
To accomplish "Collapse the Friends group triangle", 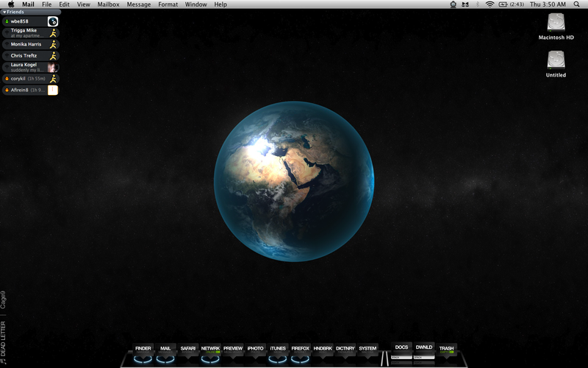I will pos(4,12).
